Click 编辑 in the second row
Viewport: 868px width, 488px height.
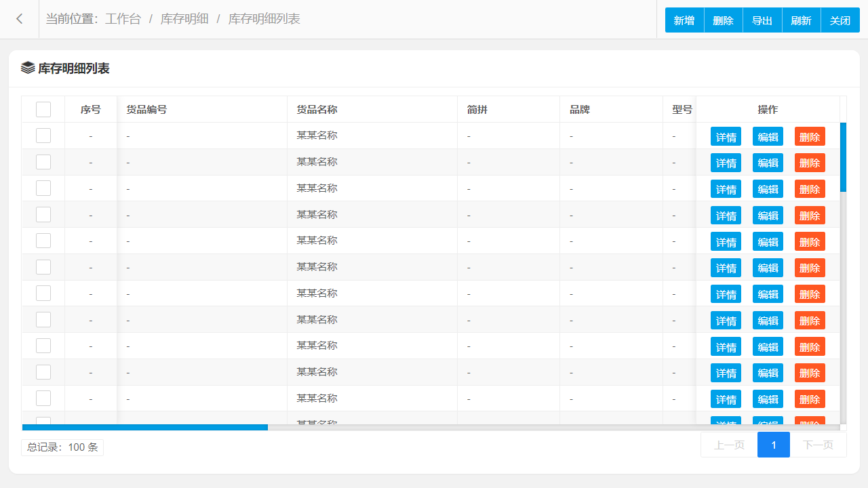pos(768,163)
